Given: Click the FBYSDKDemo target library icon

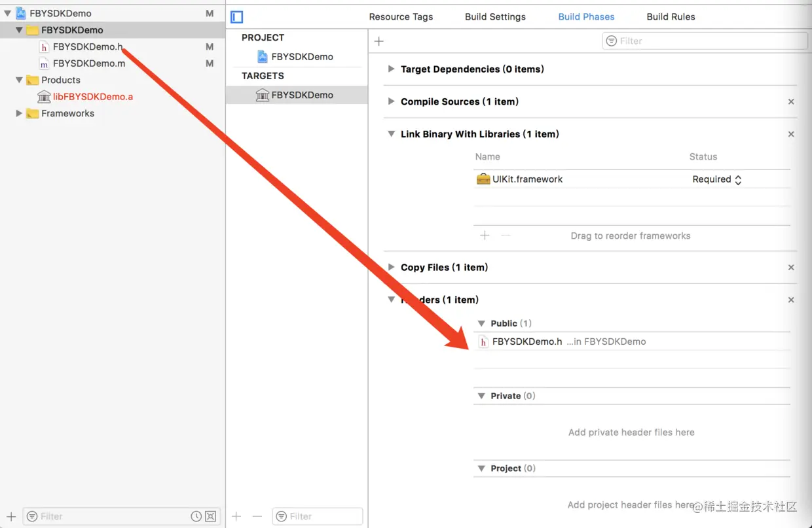Looking at the screenshot, I should [263, 95].
